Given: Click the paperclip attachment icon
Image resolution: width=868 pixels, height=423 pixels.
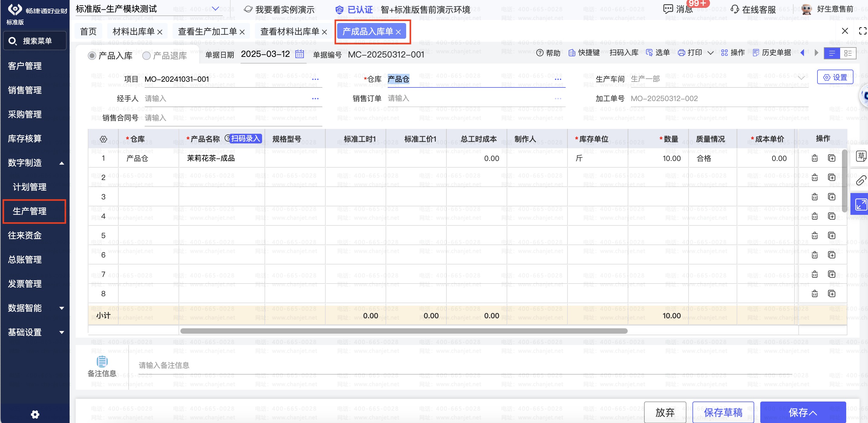Looking at the screenshot, I should [861, 181].
